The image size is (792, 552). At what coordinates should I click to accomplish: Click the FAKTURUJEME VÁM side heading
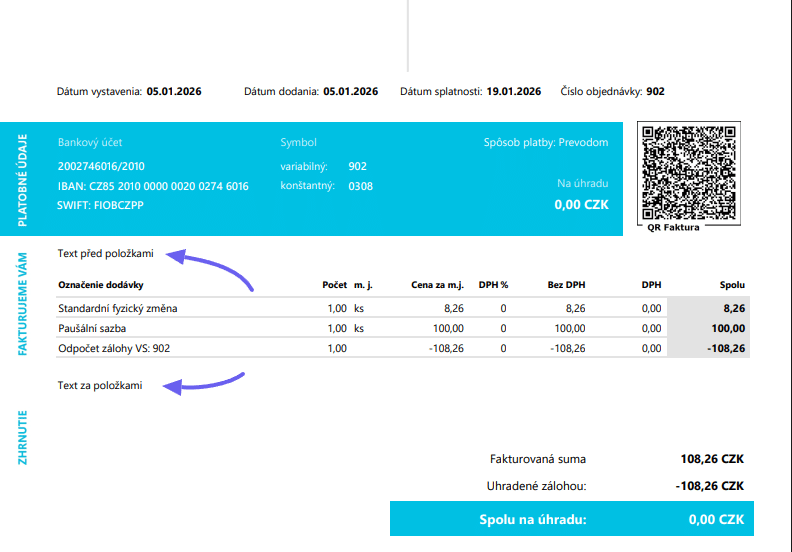point(22,305)
